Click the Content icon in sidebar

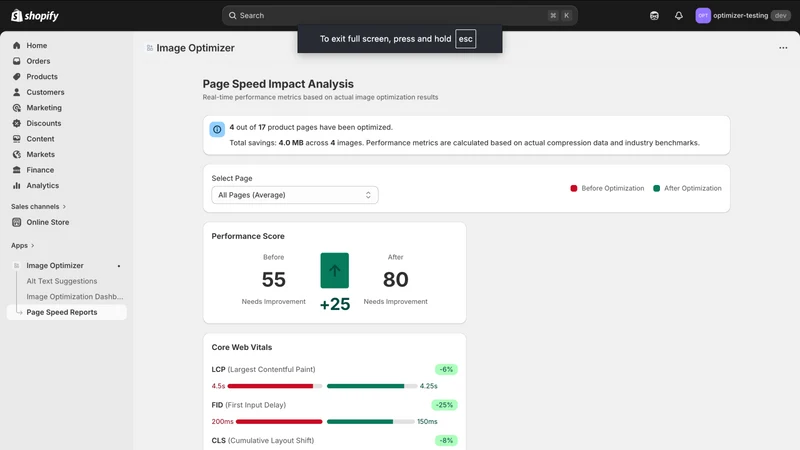[17, 139]
